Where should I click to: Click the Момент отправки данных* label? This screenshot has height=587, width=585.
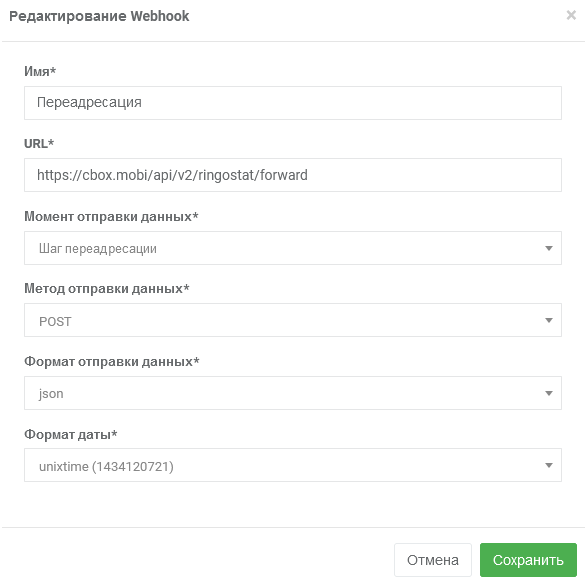[111, 216]
